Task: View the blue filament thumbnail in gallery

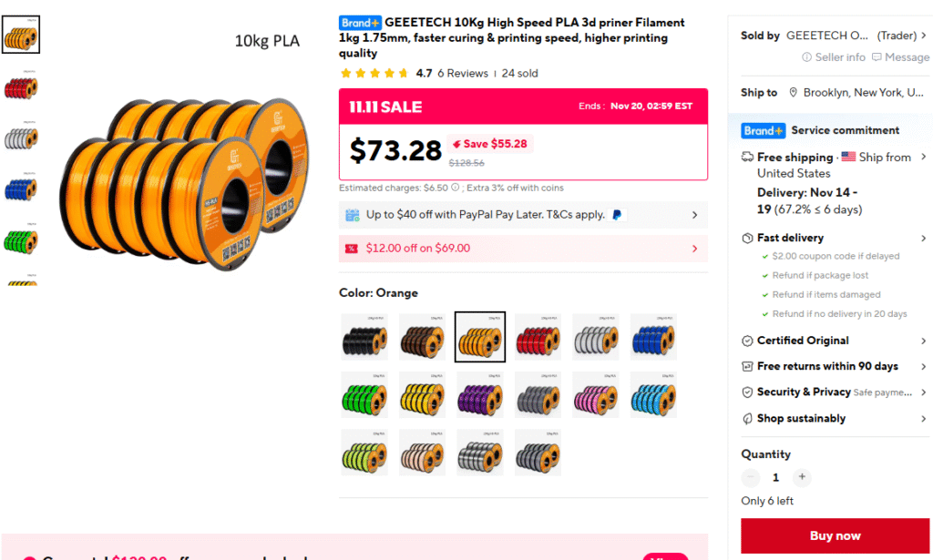Action: pyautogui.click(x=21, y=188)
